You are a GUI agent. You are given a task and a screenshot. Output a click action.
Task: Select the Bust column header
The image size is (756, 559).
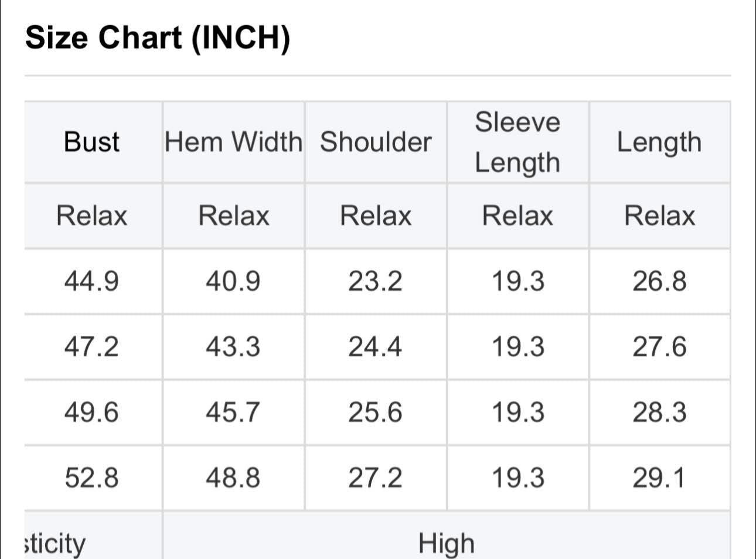(91, 142)
